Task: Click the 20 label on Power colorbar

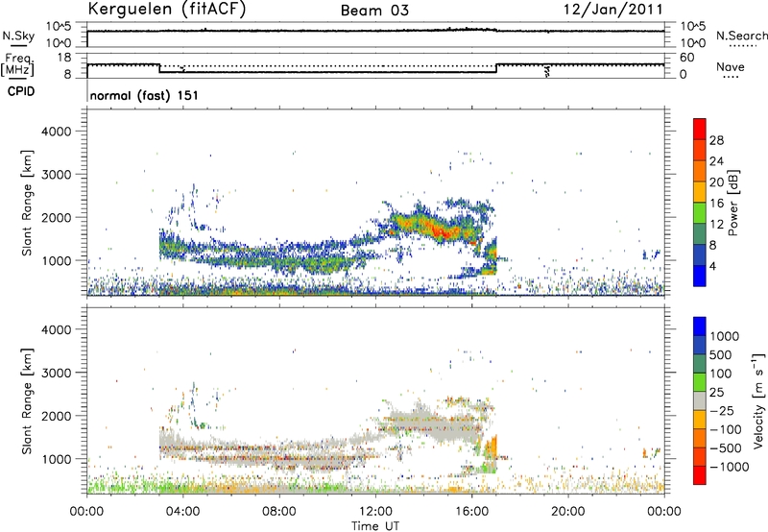Action: [x=716, y=182]
